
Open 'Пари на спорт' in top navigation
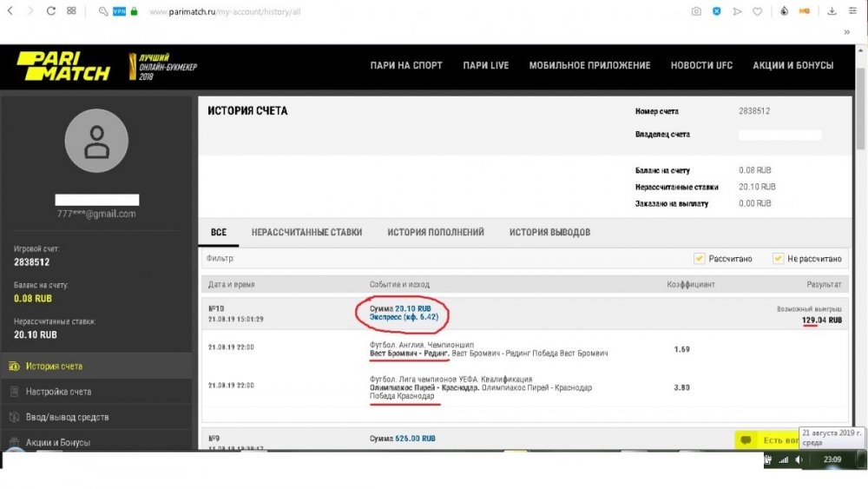pos(405,65)
